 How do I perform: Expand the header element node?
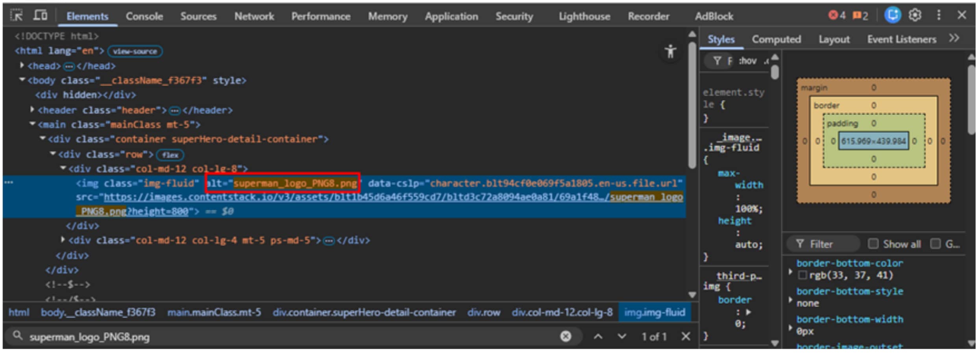tap(32, 110)
